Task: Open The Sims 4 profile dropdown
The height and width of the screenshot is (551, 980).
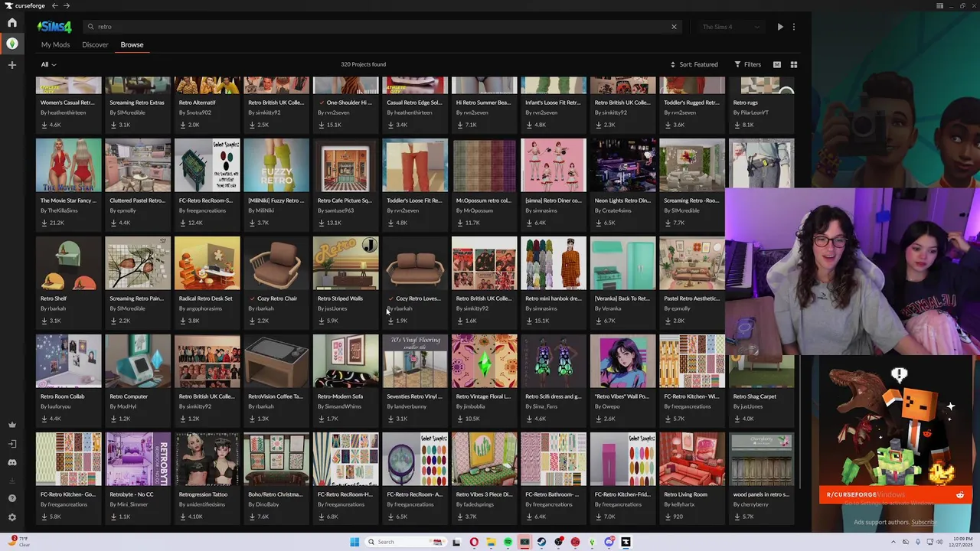Action: pyautogui.click(x=731, y=27)
